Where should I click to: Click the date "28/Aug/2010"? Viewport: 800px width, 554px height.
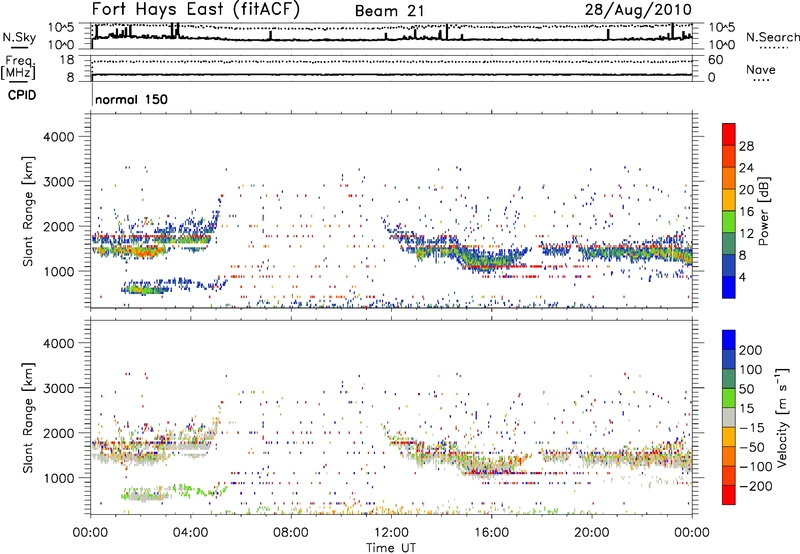click(638, 10)
